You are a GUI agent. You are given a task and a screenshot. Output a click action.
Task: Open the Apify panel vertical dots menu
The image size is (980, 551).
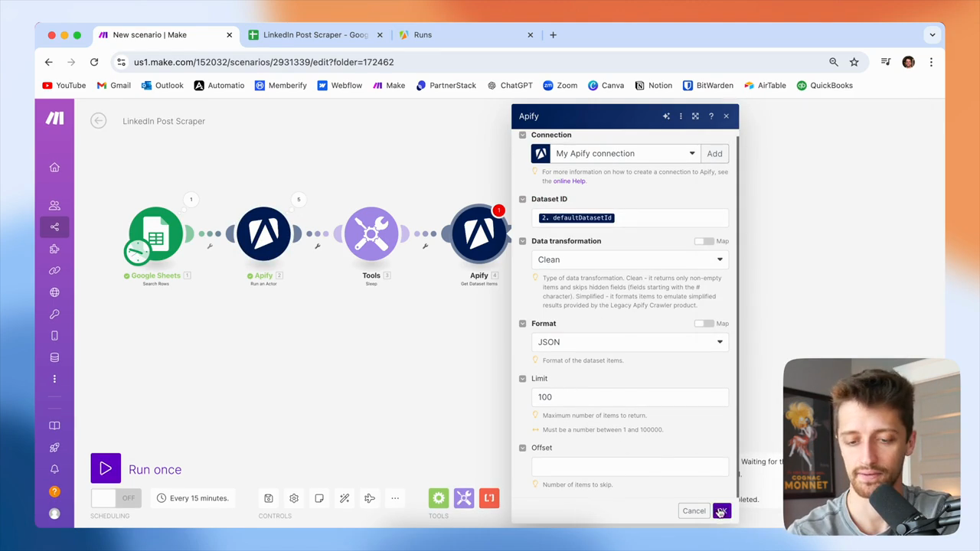click(681, 116)
